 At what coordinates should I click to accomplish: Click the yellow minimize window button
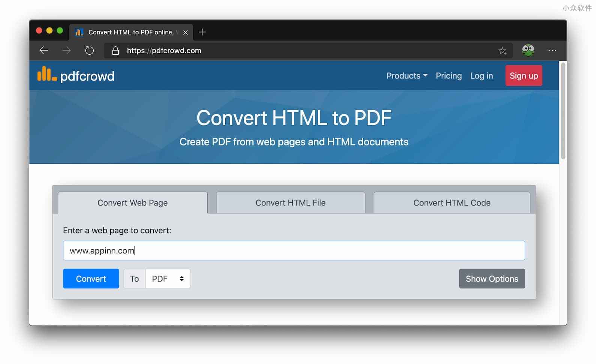[x=49, y=31]
